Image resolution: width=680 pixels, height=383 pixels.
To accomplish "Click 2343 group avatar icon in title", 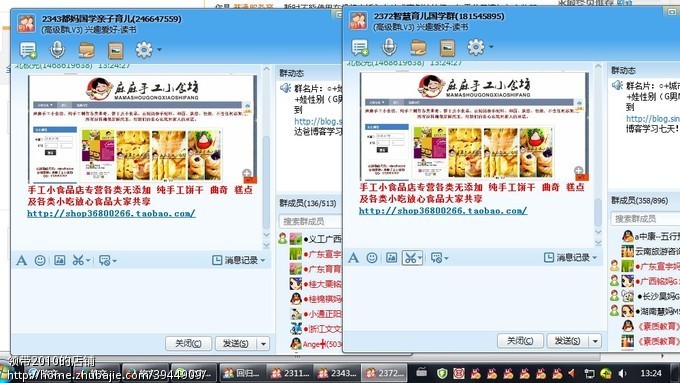I will point(26,23).
